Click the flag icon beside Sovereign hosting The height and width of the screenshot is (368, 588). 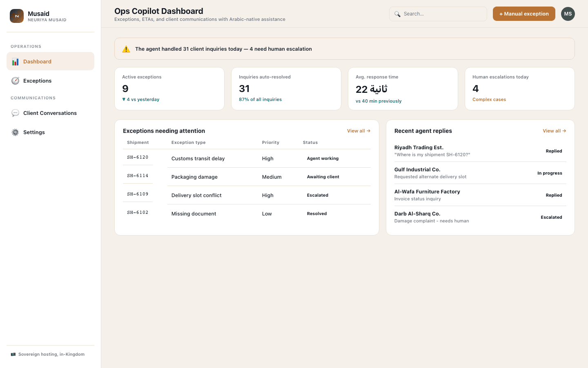pyautogui.click(x=13, y=355)
